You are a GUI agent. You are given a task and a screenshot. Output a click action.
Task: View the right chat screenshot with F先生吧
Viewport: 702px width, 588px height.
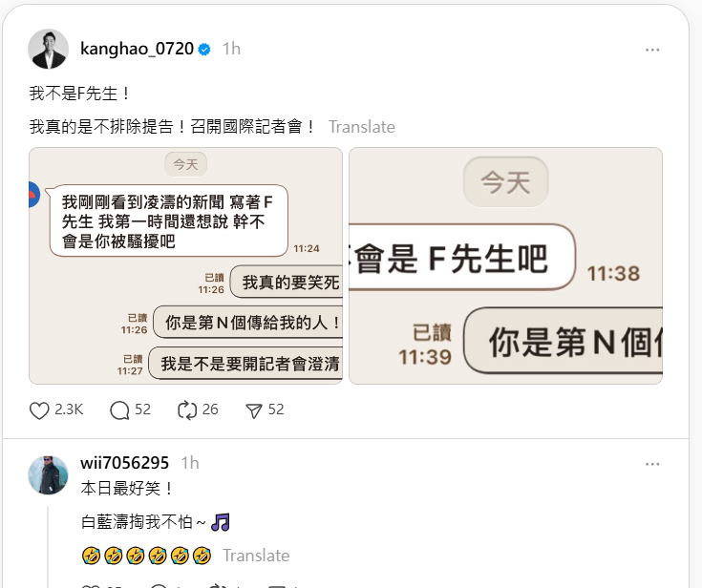[x=505, y=265]
